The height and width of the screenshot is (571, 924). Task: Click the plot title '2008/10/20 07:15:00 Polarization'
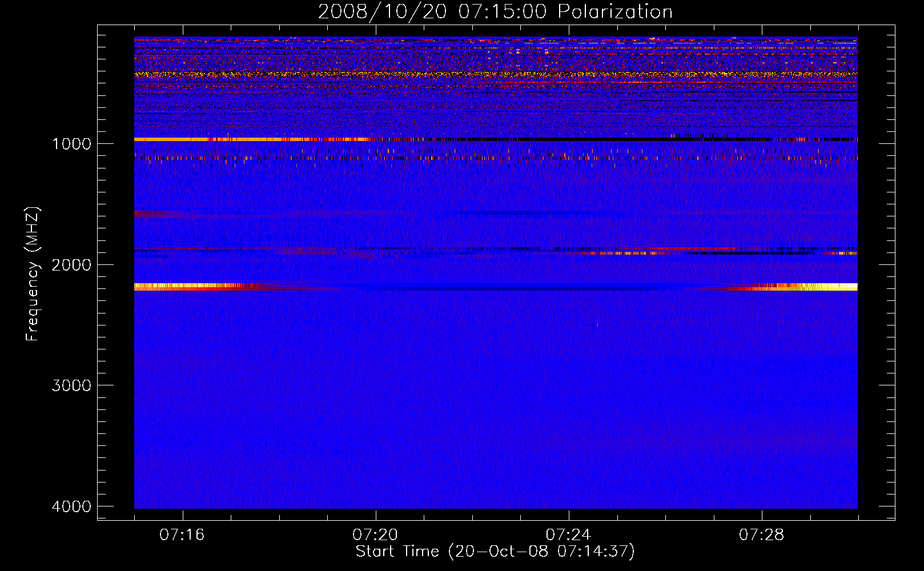pyautogui.click(x=495, y=12)
